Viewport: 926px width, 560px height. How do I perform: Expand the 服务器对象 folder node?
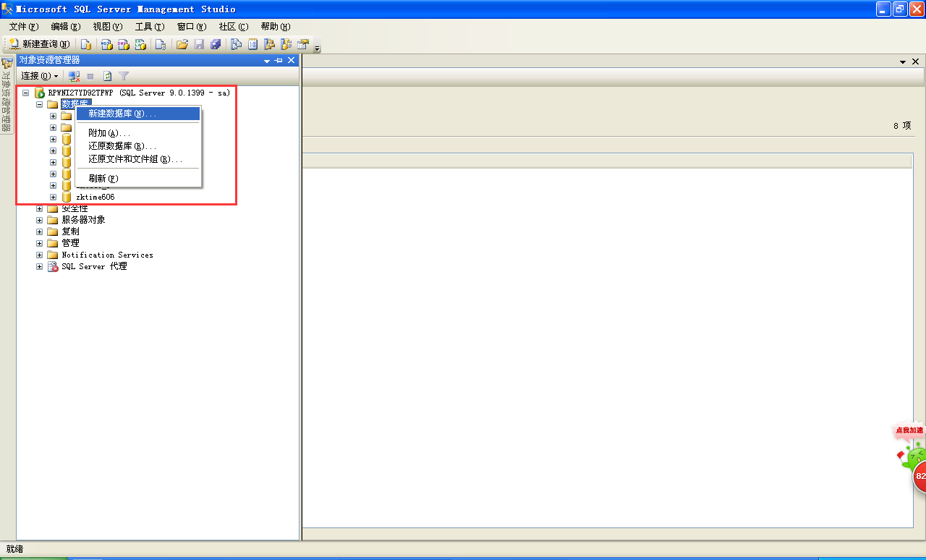click(40, 220)
